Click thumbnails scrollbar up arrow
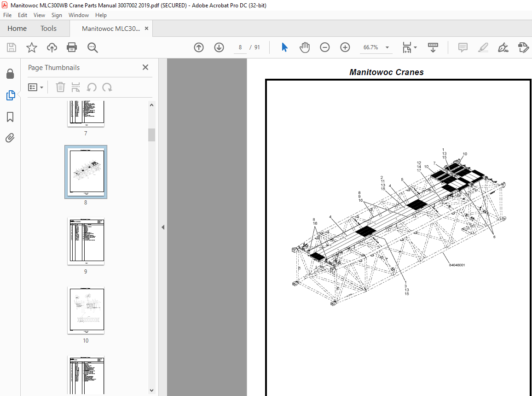 tap(152, 105)
